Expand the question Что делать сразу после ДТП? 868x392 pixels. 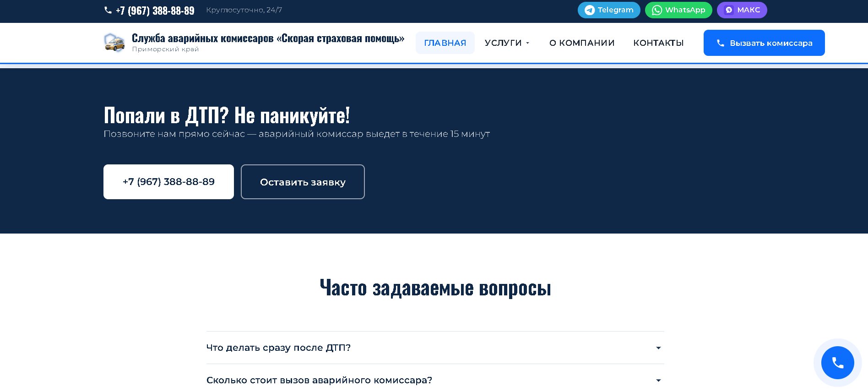pos(435,348)
